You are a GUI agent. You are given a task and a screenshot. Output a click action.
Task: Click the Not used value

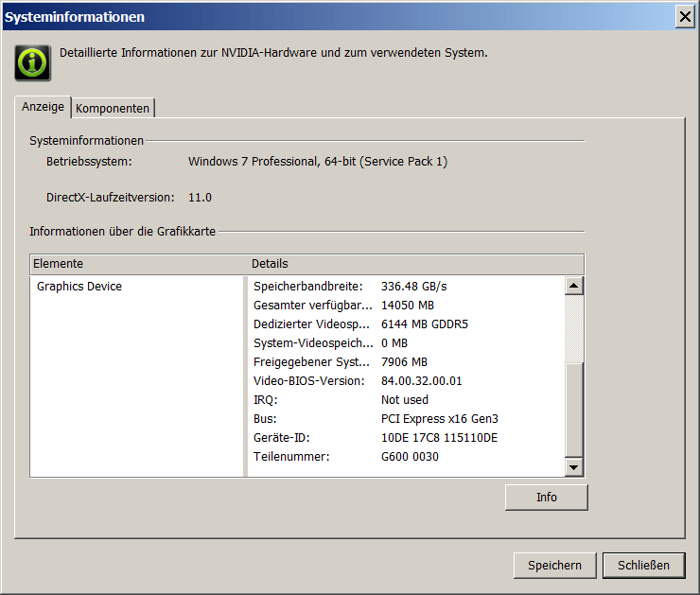pos(405,400)
